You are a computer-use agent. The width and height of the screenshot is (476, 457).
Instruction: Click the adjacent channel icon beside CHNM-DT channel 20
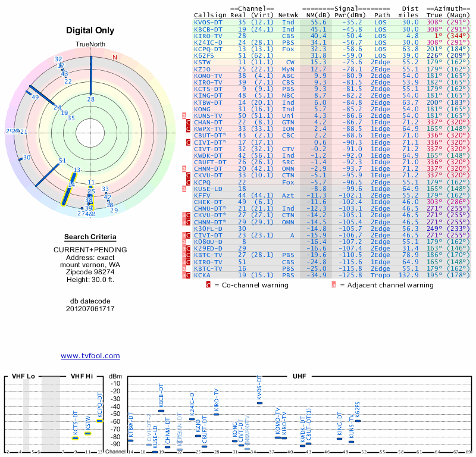tap(184, 168)
